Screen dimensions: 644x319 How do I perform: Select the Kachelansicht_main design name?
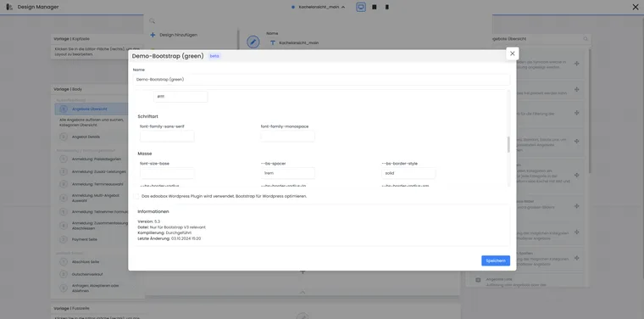click(x=298, y=42)
